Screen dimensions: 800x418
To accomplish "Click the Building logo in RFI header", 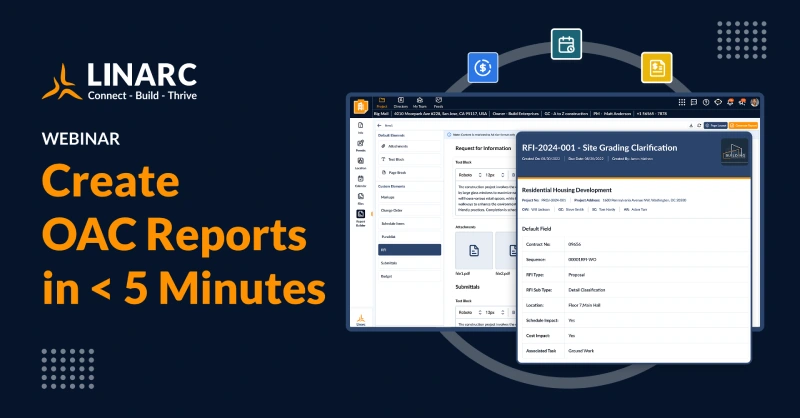I will point(734,152).
